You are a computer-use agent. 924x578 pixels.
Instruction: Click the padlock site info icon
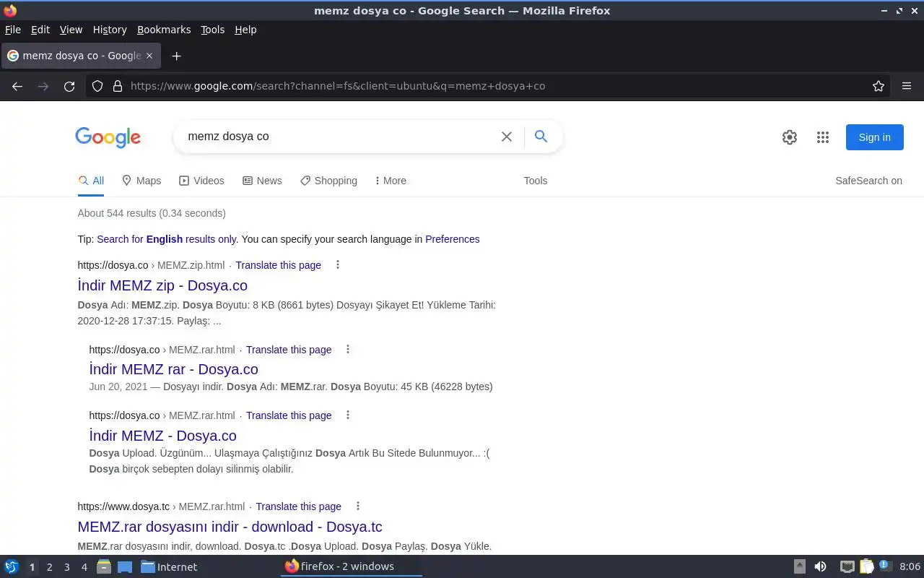tap(118, 86)
